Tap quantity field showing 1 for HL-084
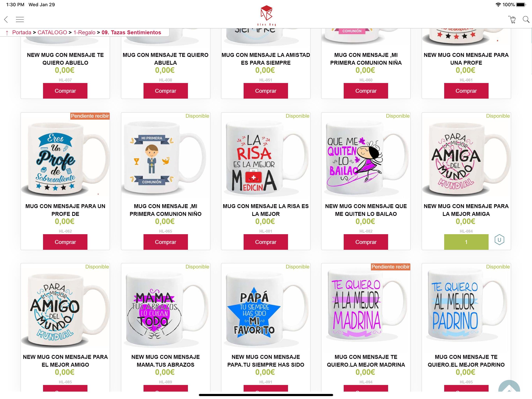Screen dimensions: 532x399 [x=466, y=242]
